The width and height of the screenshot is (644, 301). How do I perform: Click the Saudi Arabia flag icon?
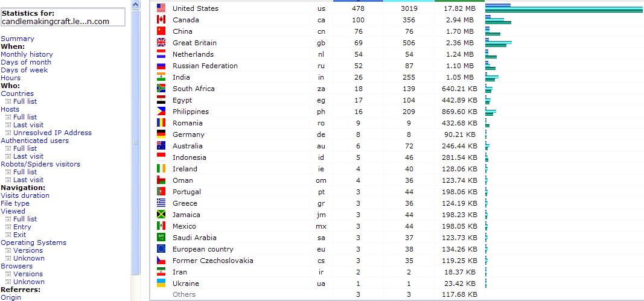pyautogui.click(x=161, y=238)
